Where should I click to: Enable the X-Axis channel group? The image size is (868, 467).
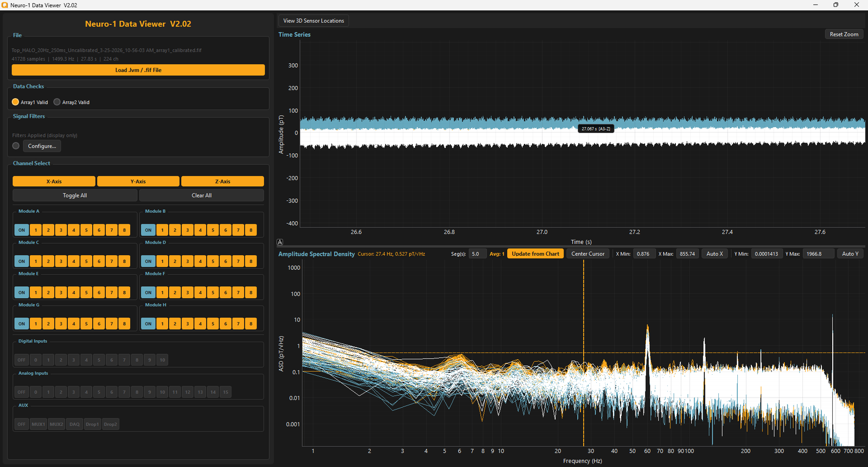tap(54, 181)
